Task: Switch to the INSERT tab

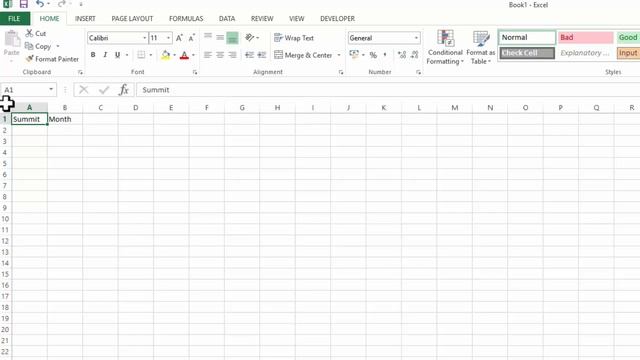Action: coord(85,19)
